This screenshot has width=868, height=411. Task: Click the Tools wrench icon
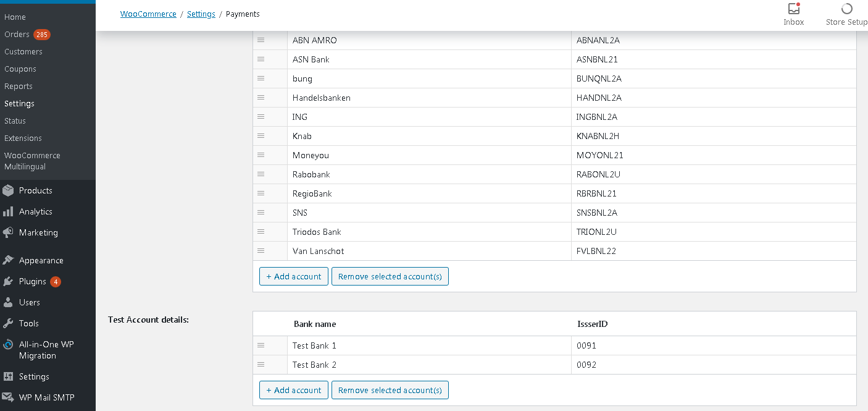[8, 324]
